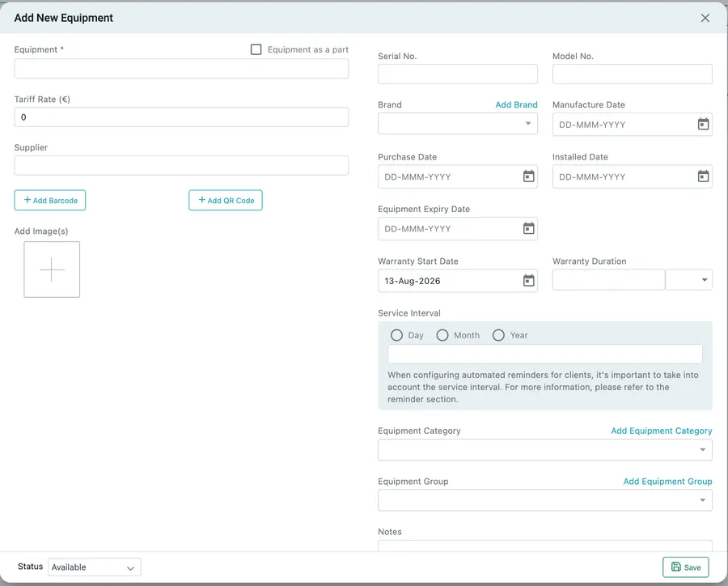Click Tariff Rate input field

point(181,117)
